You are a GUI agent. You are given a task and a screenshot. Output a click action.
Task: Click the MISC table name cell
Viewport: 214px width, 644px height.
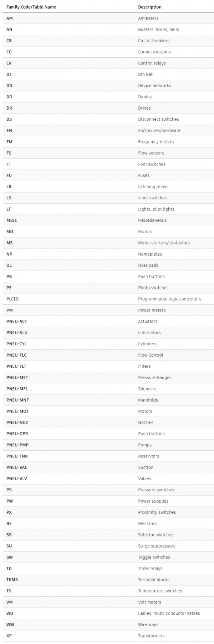click(x=12, y=221)
